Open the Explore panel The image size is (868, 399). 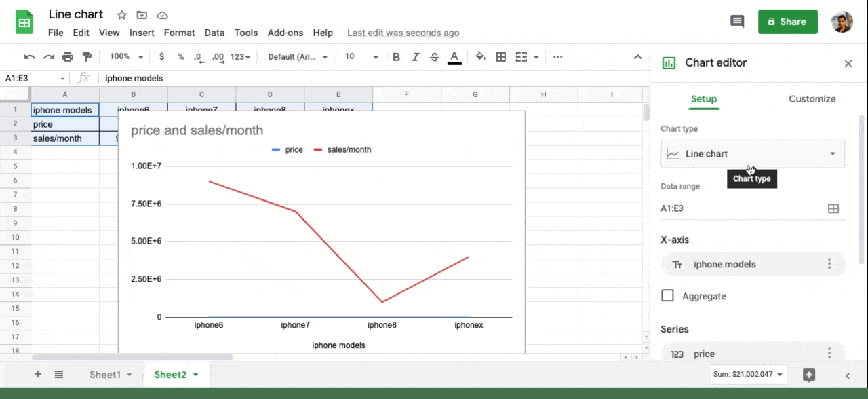coord(809,375)
